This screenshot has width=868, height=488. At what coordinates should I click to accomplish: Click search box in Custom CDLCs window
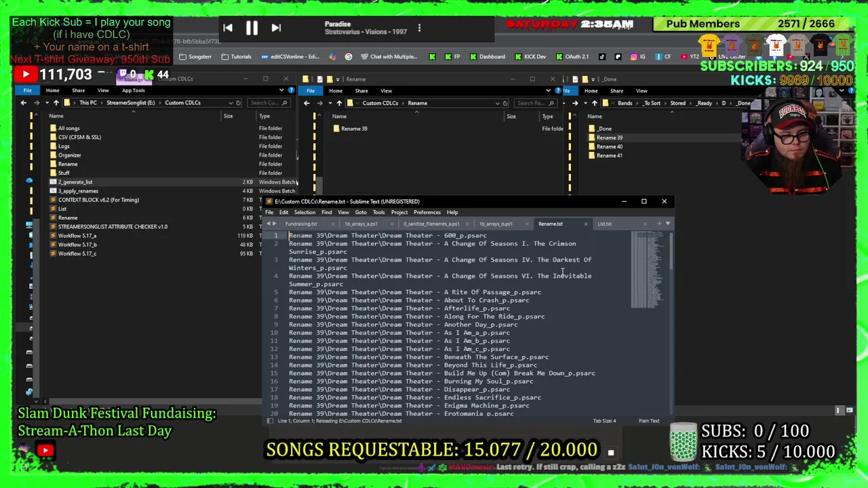pyautogui.click(x=268, y=102)
